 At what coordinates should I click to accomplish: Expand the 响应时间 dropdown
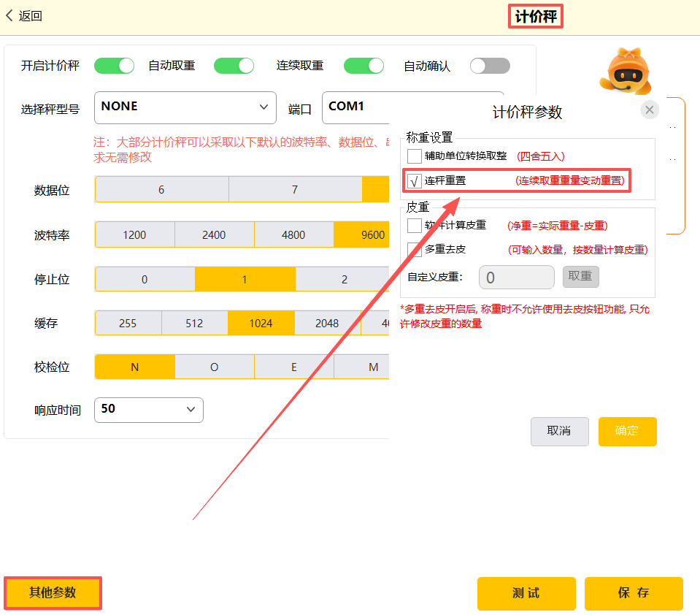[149, 409]
